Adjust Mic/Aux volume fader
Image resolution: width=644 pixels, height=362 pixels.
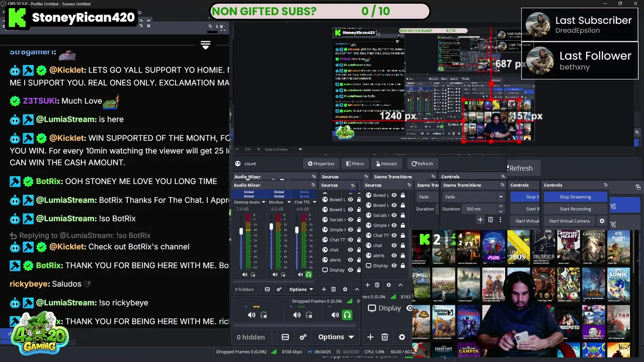coord(271,227)
